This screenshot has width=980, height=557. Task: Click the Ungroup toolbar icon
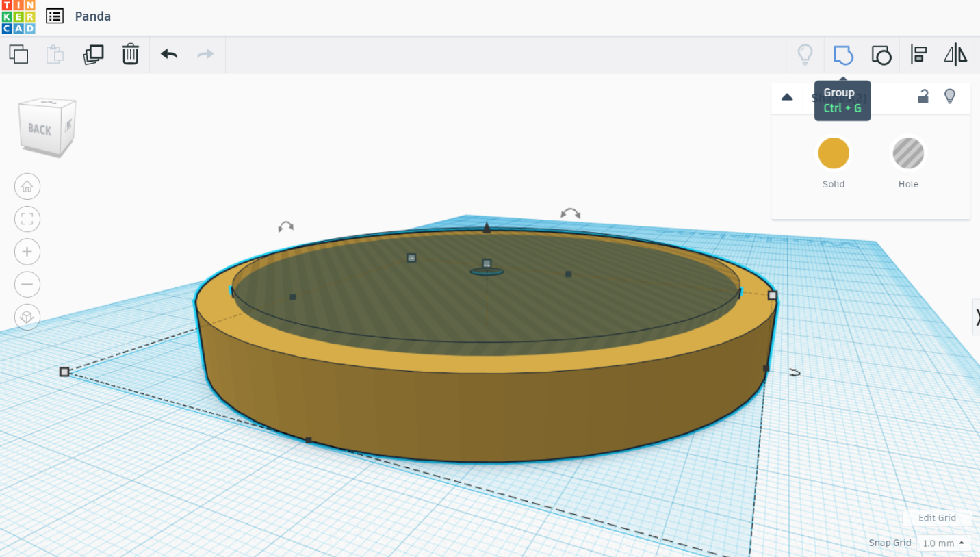pyautogui.click(x=881, y=55)
